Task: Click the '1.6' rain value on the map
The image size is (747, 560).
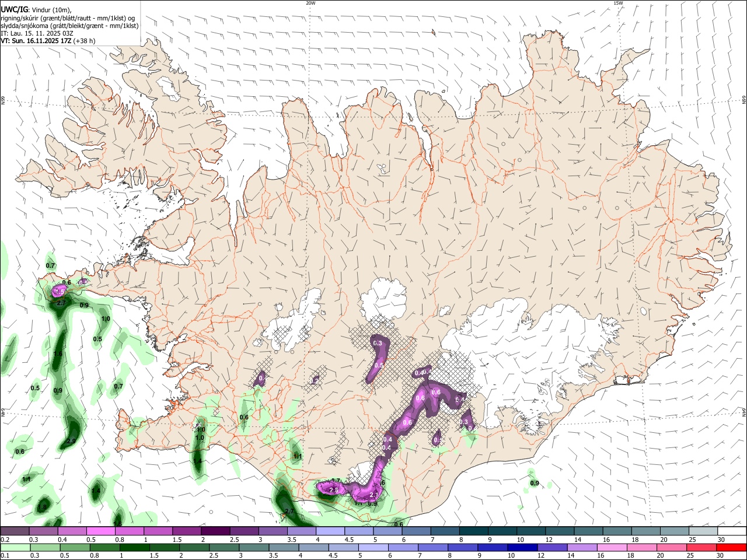Action: [58, 354]
